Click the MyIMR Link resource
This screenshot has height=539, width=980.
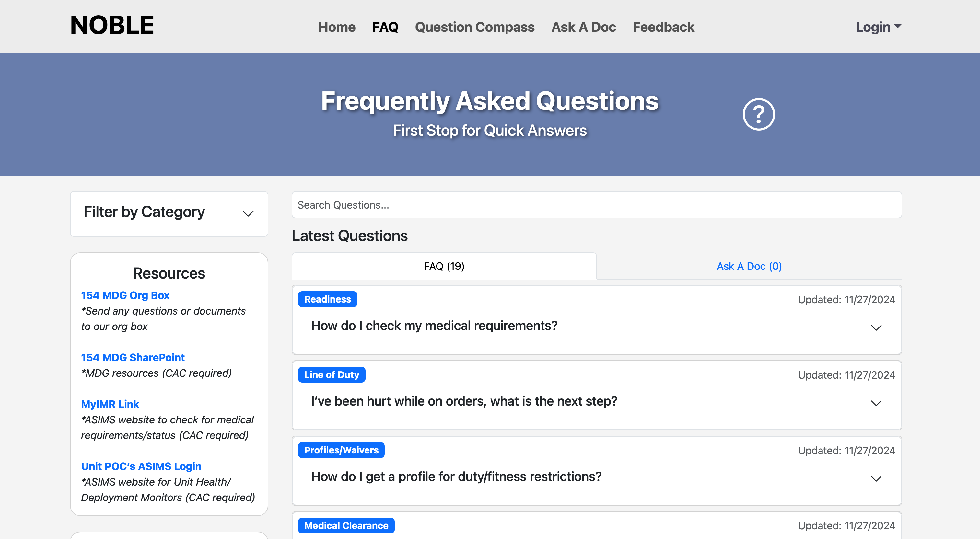(x=110, y=404)
